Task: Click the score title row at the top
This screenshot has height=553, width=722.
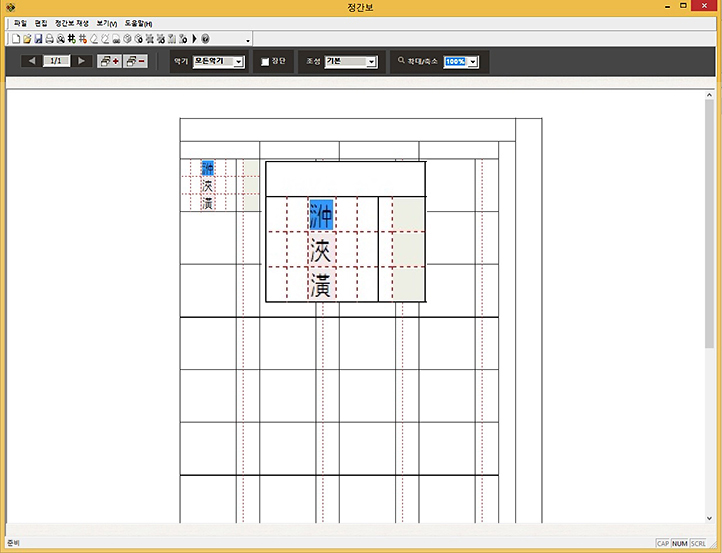Action: coord(348,130)
